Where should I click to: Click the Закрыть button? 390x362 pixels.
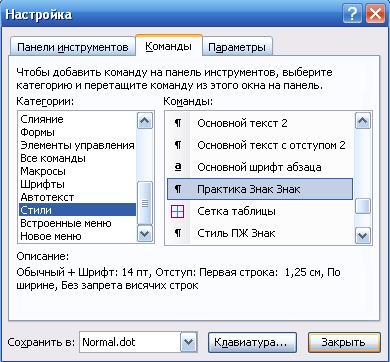[x=344, y=342]
